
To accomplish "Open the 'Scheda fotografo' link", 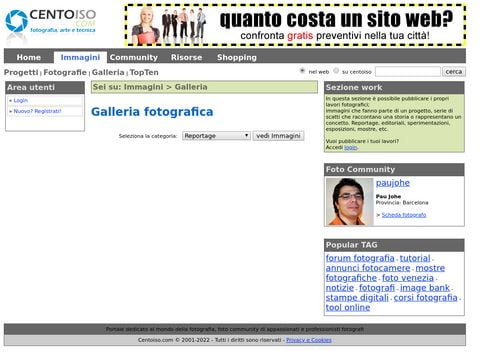I will pyautogui.click(x=404, y=215).
